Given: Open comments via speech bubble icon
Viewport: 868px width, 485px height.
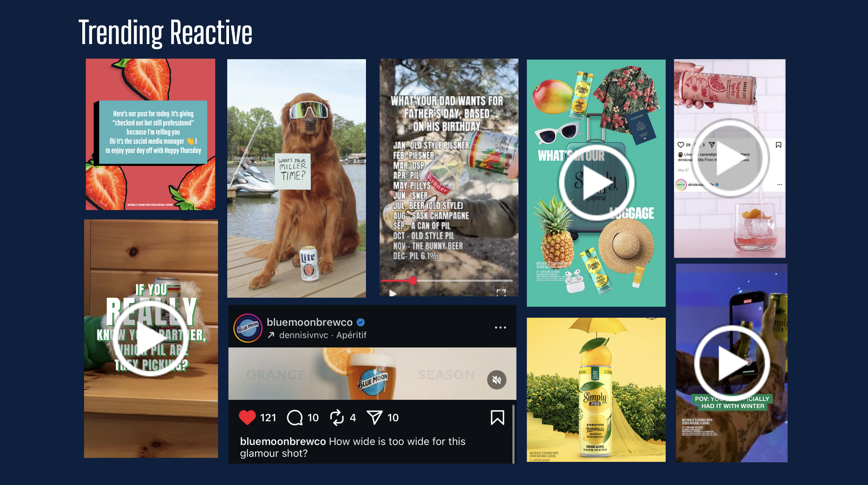Looking at the screenshot, I should [294, 417].
